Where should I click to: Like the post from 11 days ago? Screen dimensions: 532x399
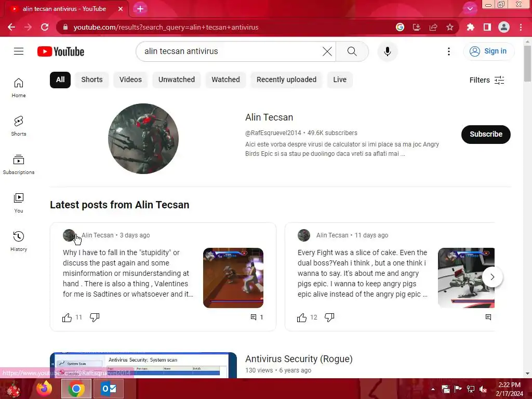(302, 317)
